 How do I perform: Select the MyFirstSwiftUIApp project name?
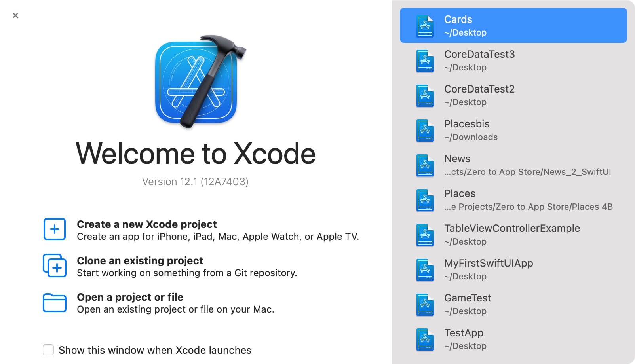click(489, 263)
